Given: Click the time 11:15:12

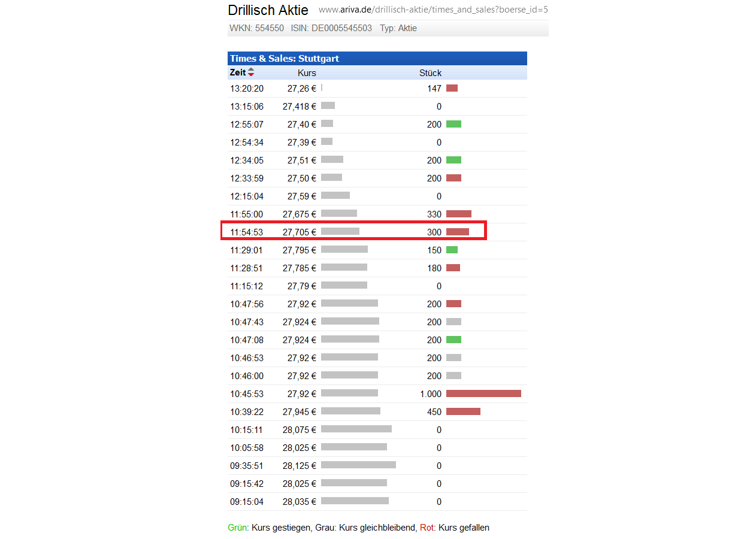Looking at the screenshot, I should click(x=247, y=286).
